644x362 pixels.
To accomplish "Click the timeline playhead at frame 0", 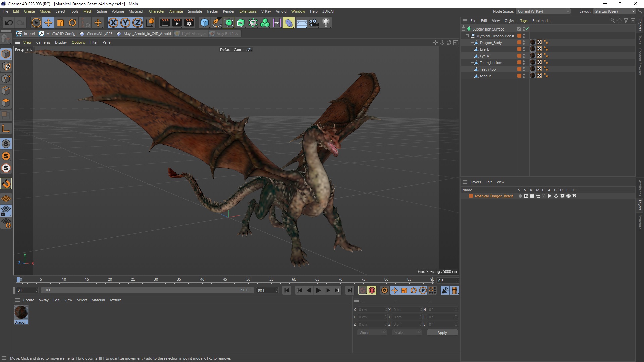I will pyautogui.click(x=18, y=280).
